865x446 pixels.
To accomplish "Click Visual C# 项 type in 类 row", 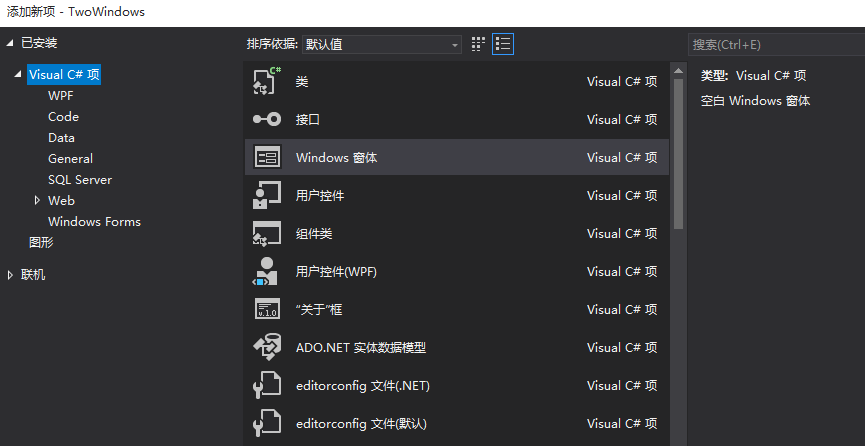I will pos(622,82).
